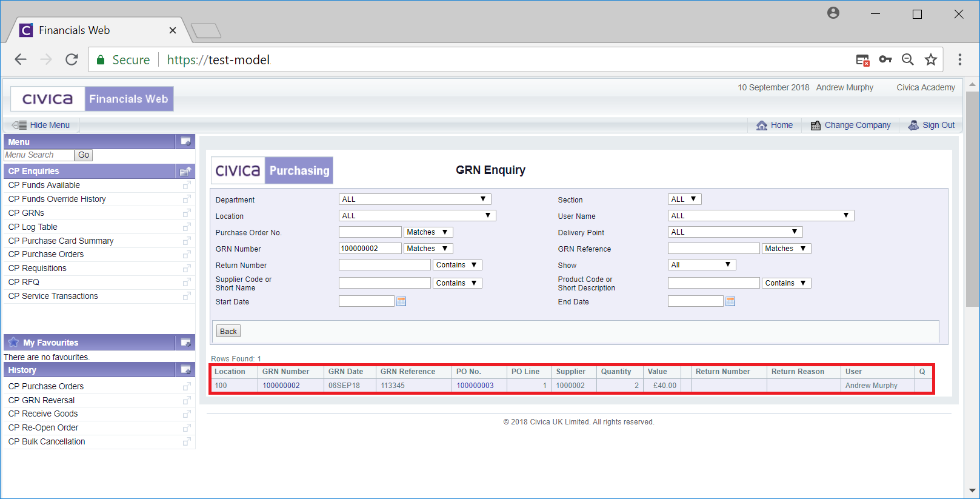980x499 pixels.
Task: Click new-window icon beside CP Bulk Cancellation
Action: pos(187,441)
